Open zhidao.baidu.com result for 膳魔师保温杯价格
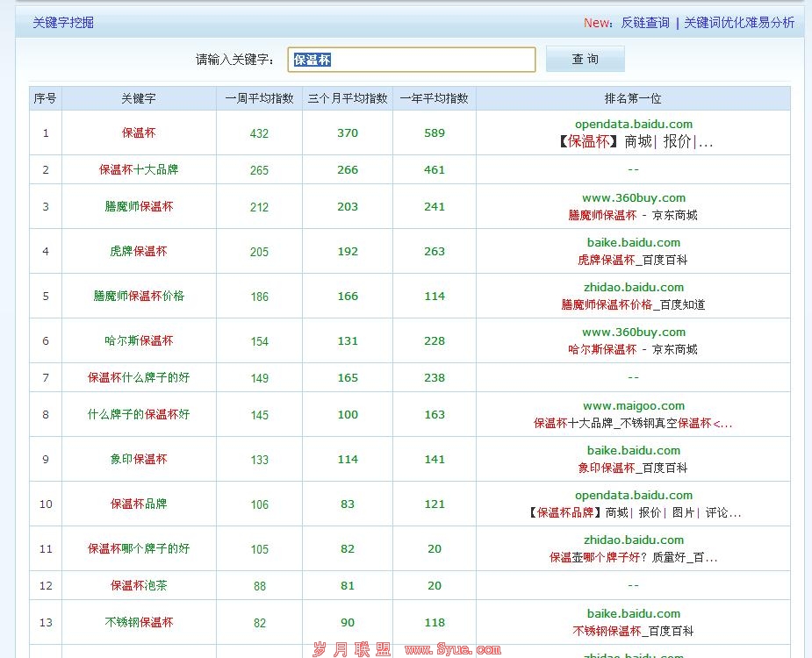 634,287
